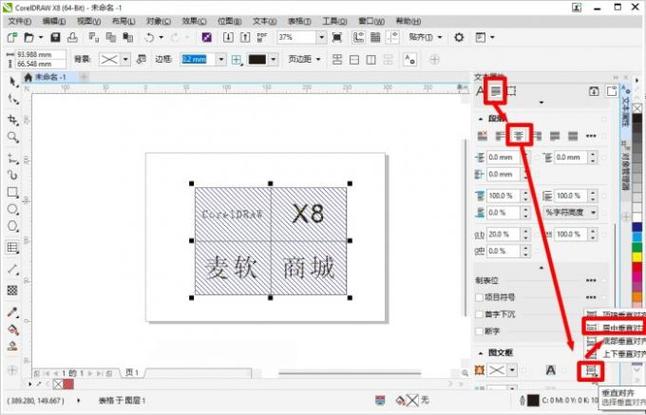Open the 文本 menu
This screenshot has width=646, height=415.
point(264,21)
